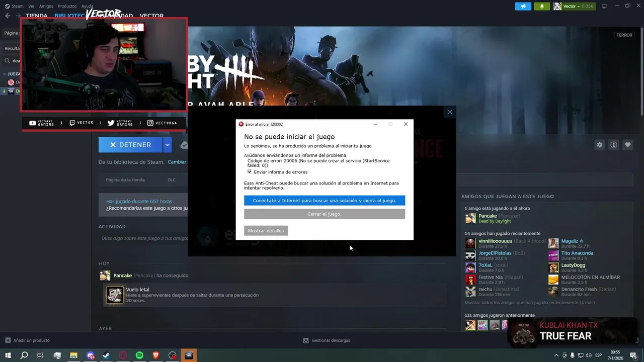Open the Ver menu
The width and height of the screenshot is (644, 362).
pos(31,6)
